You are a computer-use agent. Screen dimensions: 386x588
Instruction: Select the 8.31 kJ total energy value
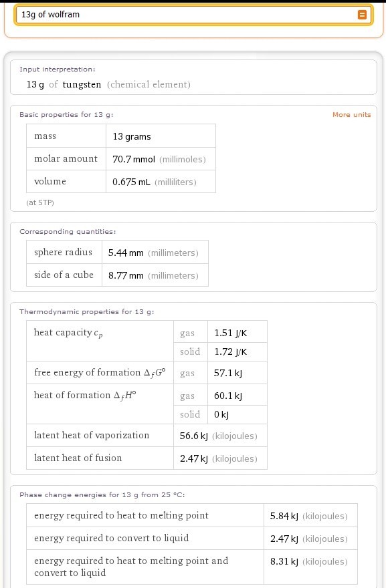[284, 561]
